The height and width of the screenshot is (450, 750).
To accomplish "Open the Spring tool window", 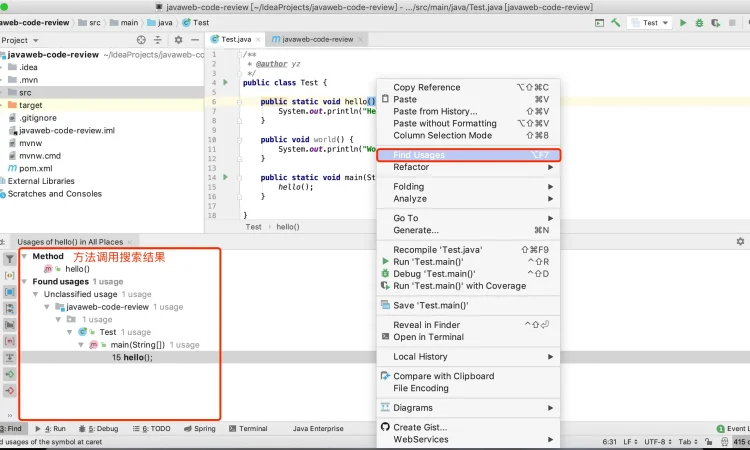I will click(x=199, y=428).
